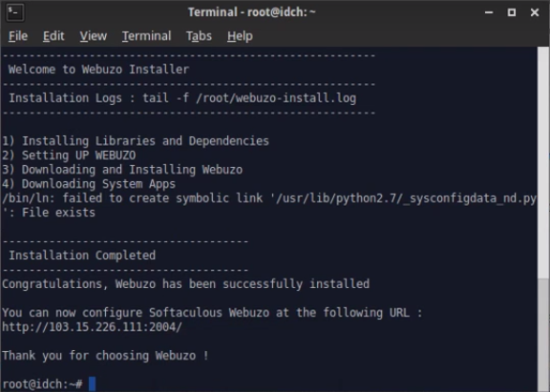Open the File menu
The image size is (550, 392).
[x=18, y=36]
